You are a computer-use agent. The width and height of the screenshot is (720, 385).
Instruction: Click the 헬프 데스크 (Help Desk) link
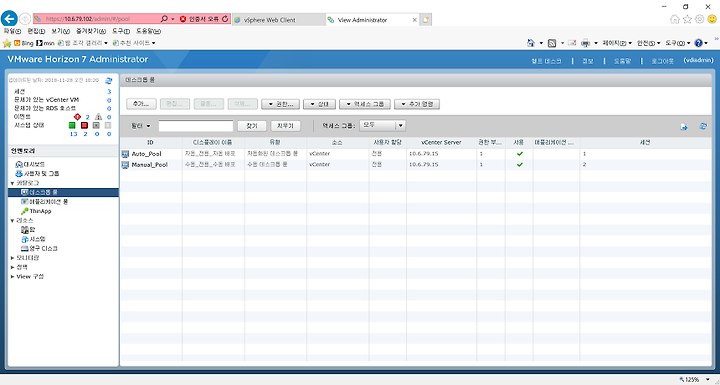click(x=546, y=61)
